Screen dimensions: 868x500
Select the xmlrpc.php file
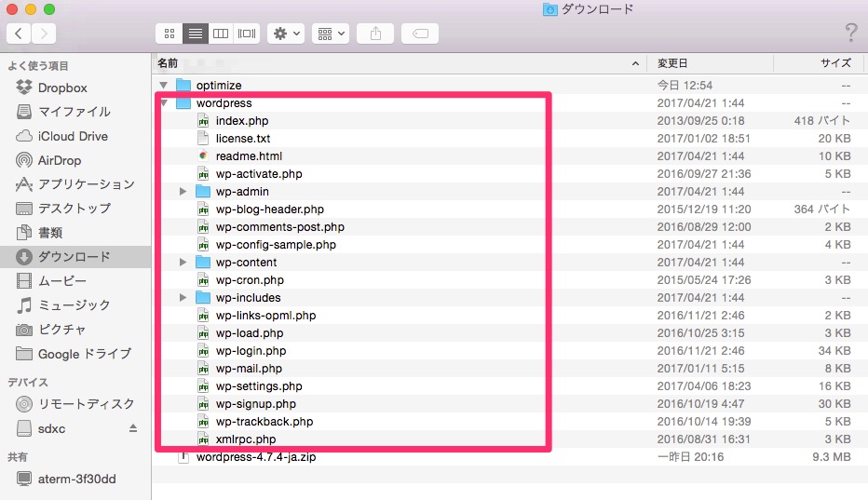[x=246, y=439]
